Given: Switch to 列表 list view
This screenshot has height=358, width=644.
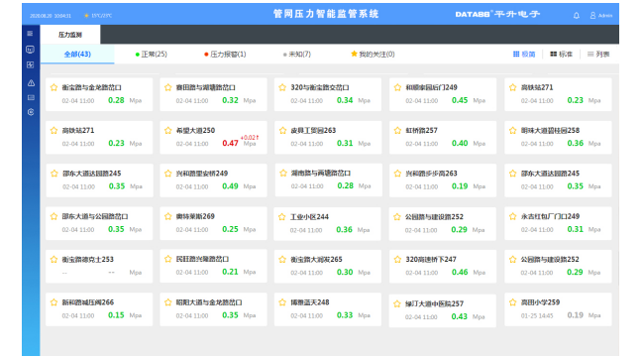Looking at the screenshot, I should coord(598,55).
